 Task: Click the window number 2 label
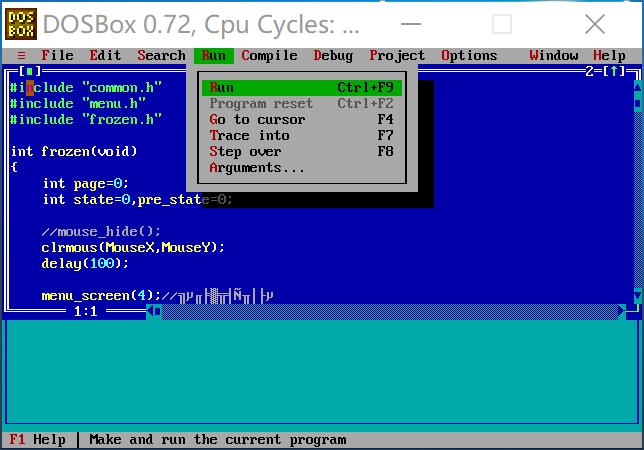[589, 71]
